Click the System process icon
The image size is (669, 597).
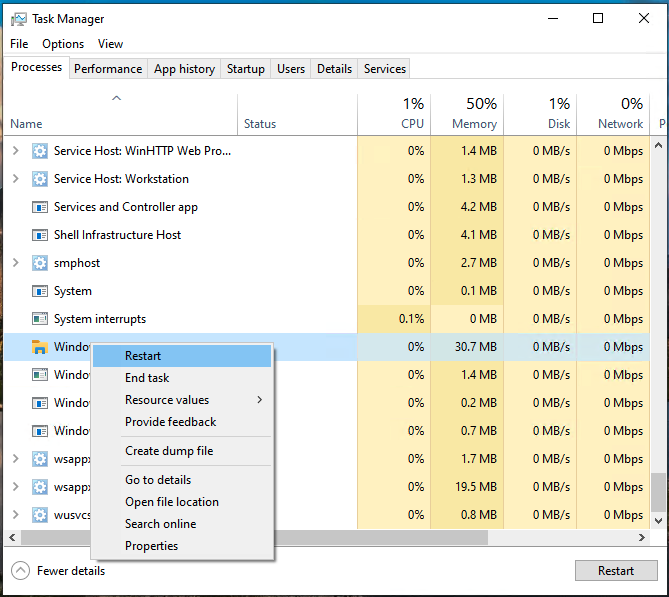(x=40, y=291)
